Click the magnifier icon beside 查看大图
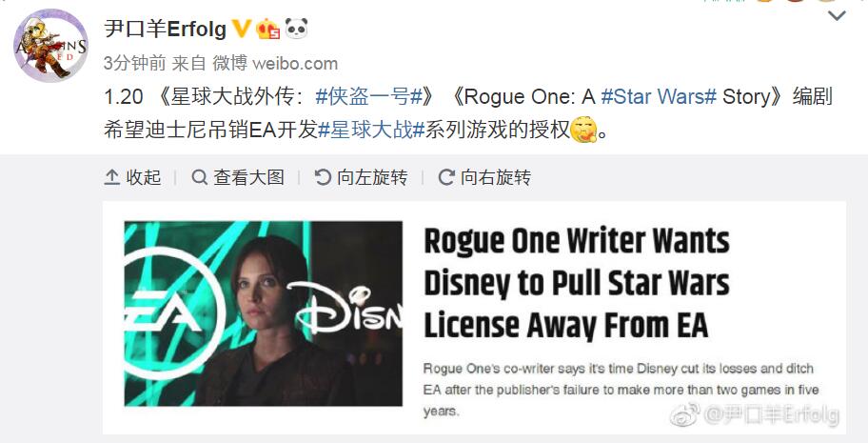 [x=199, y=177]
